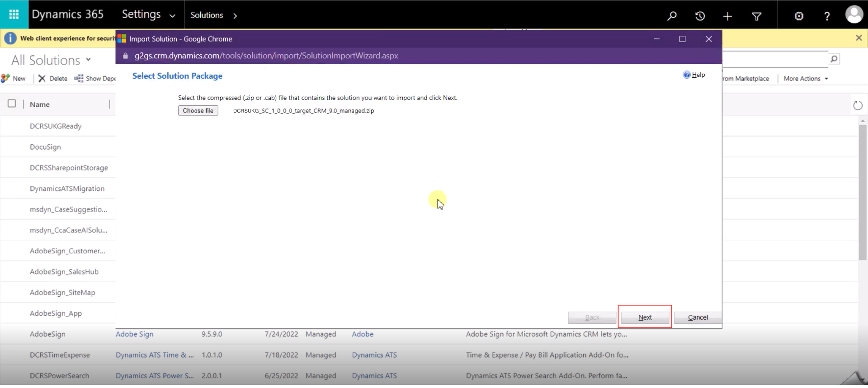Image resolution: width=868 pixels, height=388 pixels.
Task: Click the Next button
Action: [645, 317]
